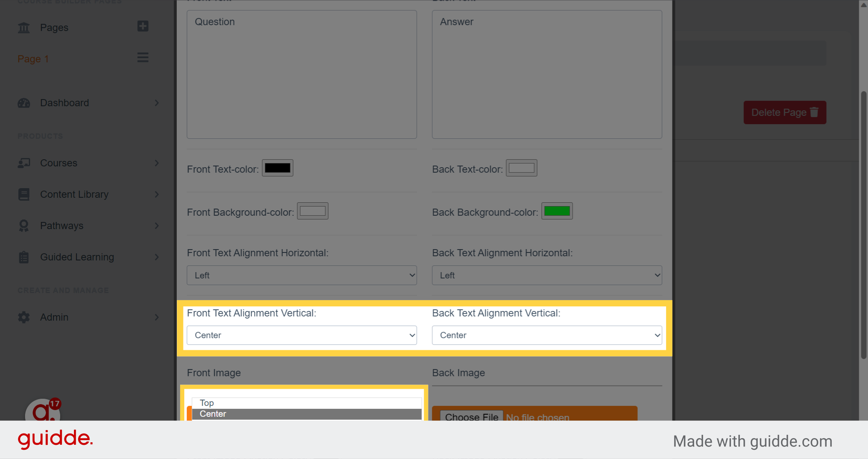868x459 pixels.
Task: Select the Center option in list
Action: click(x=306, y=414)
